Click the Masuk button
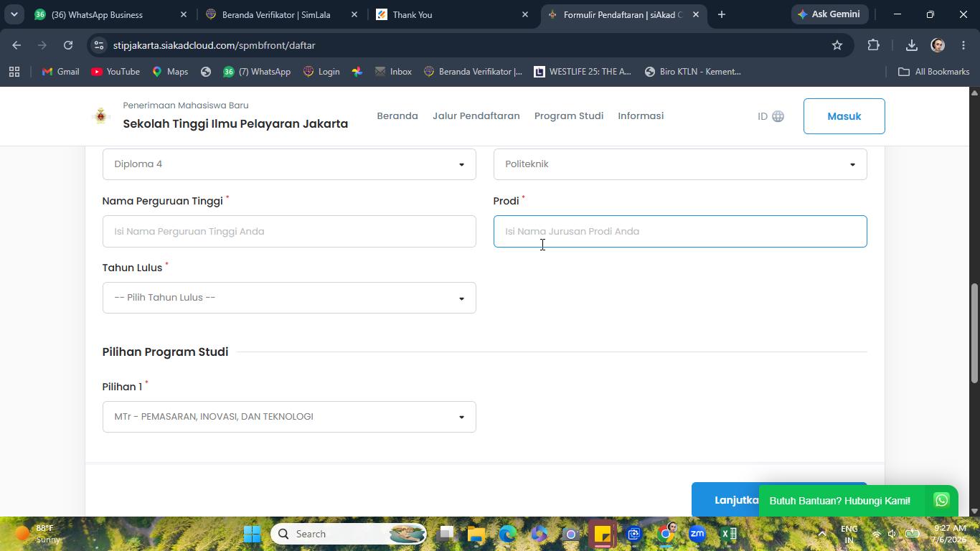 tap(844, 116)
